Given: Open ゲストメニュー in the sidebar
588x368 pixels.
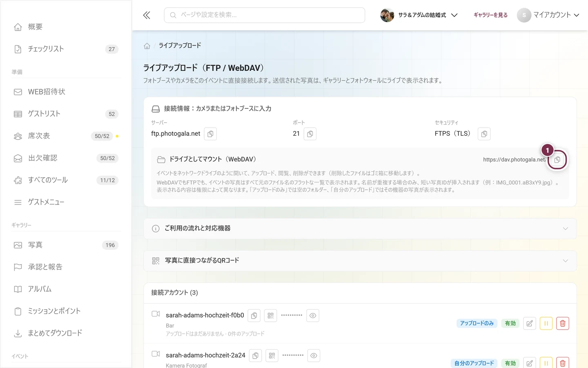Looking at the screenshot, I should 66,202.
